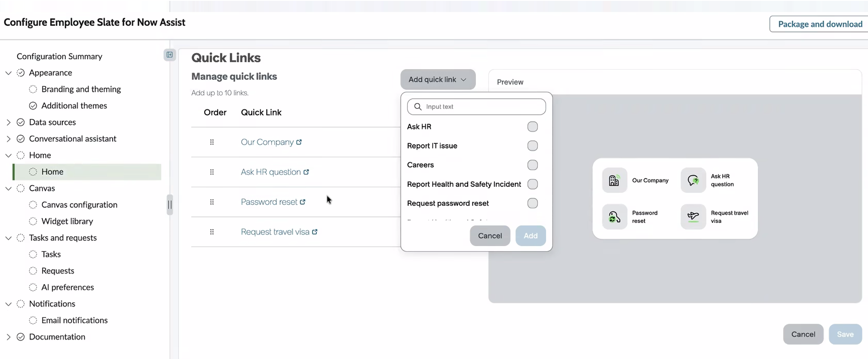Click the Order column header
The width and height of the screenshot is (868, 359).
pos(215,113)
